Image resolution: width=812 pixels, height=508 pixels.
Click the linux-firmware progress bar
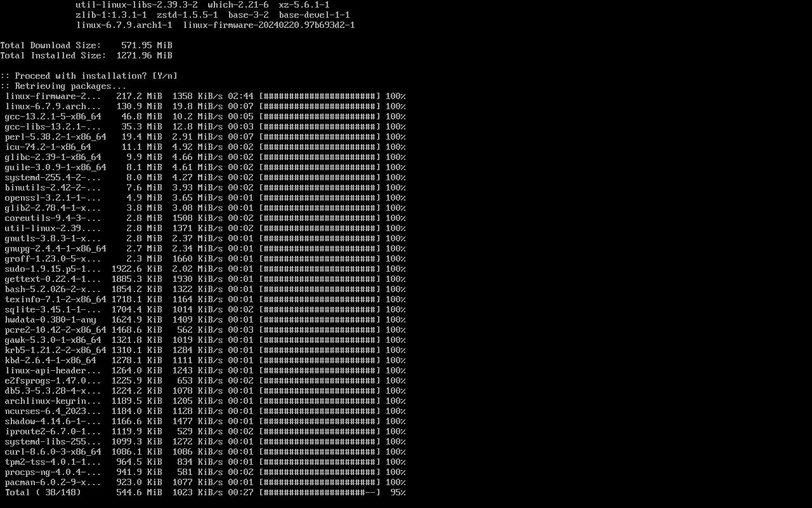point(320,97)
